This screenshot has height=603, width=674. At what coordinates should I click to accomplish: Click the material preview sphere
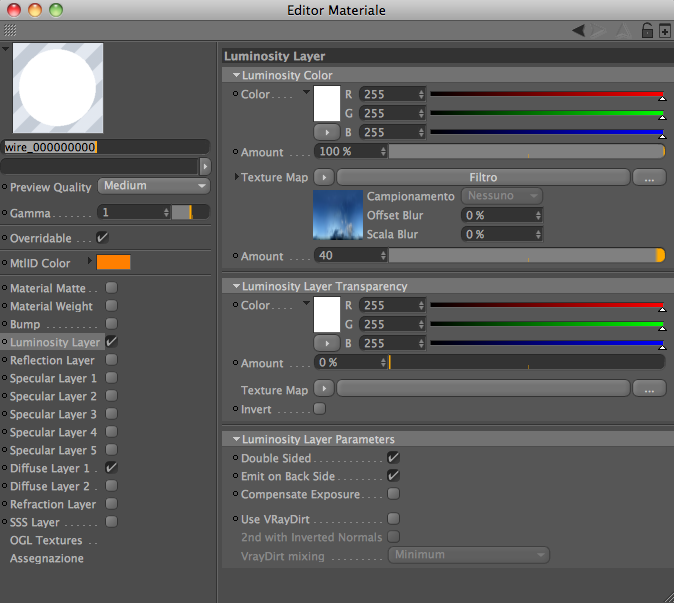(58, 88)
